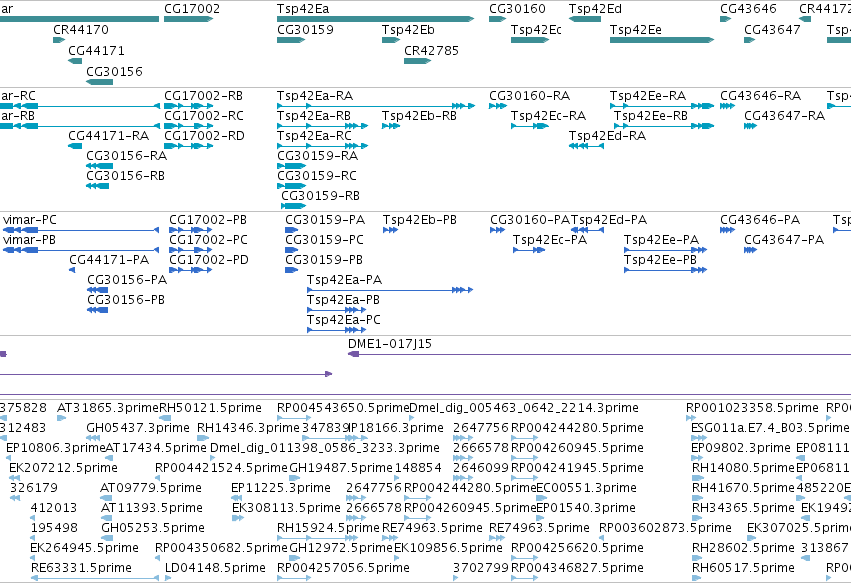The height and width of the screenshot is (583, 851).
Task: Select the DME1-017J15 clone feature
Action: [x=599, y=354]
